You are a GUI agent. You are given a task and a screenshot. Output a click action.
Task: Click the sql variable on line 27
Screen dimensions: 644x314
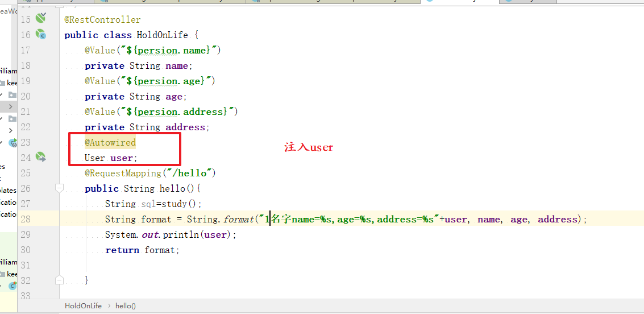[x=148, y=204]
